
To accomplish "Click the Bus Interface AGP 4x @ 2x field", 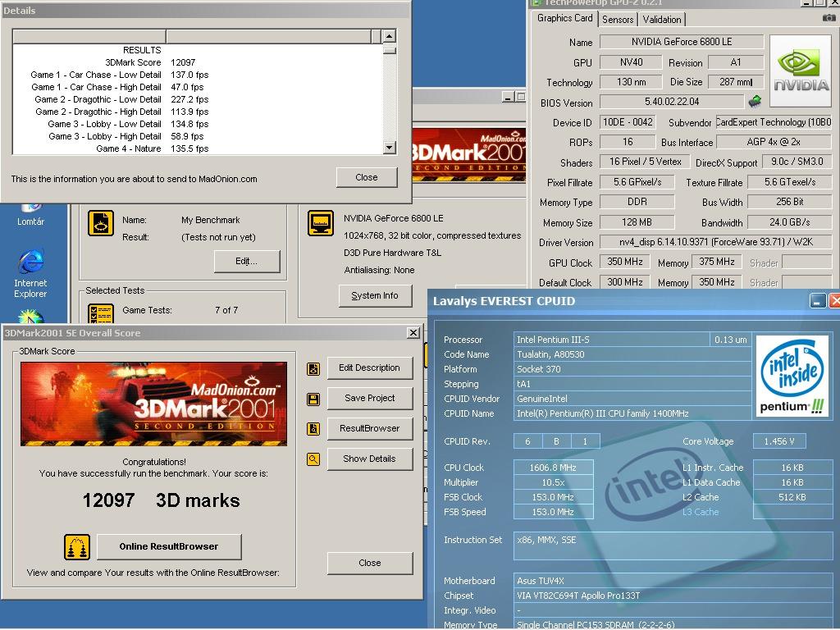I will coord(774,142).
